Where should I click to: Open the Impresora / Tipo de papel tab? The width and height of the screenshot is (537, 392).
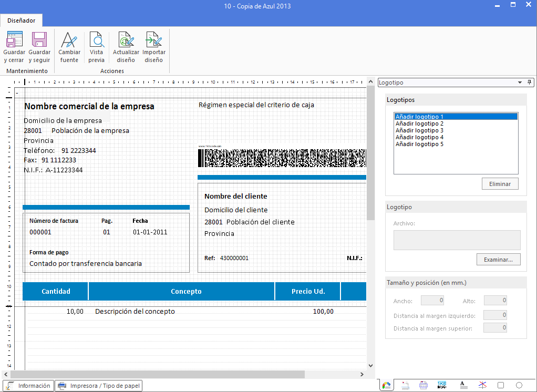click(99, 386)
